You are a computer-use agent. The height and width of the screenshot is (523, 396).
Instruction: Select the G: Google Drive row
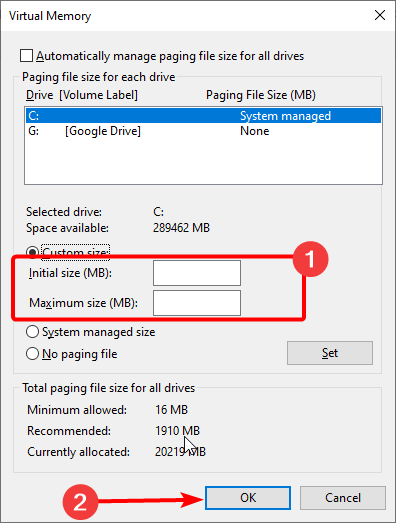(203, 131)
